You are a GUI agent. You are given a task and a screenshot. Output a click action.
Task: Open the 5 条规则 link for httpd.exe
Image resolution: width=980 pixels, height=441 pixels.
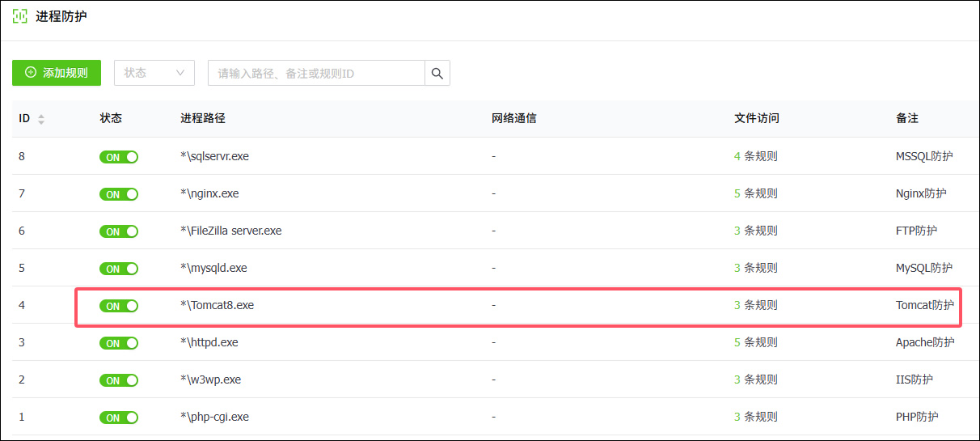click(755, 342)
